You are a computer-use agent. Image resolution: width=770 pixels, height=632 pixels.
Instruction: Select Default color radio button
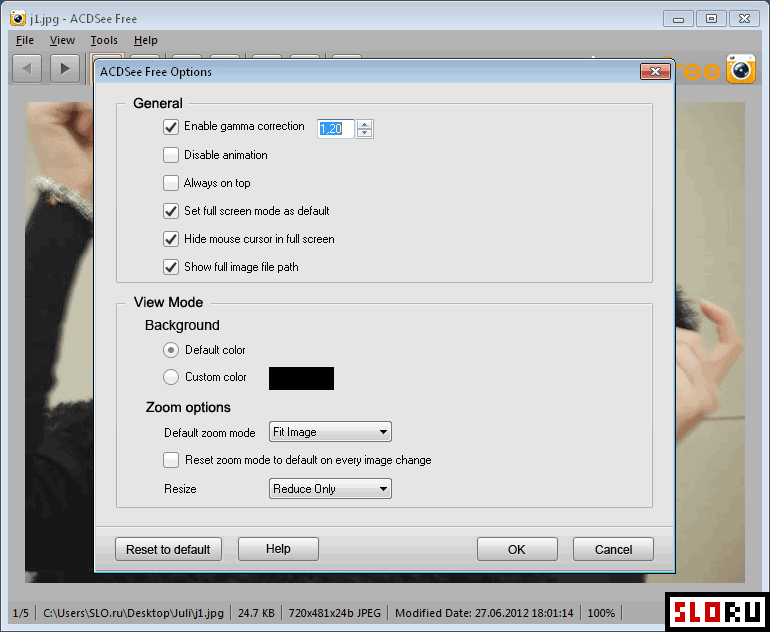[171, 350]
